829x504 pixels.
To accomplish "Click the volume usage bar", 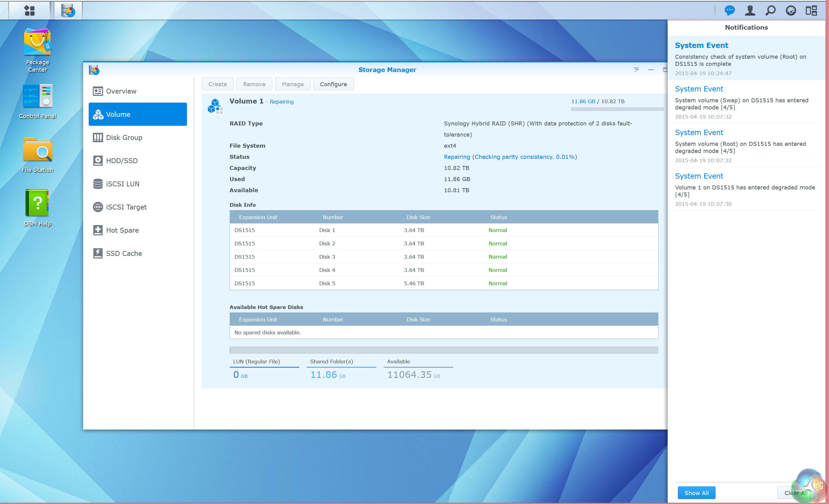I will pos(617,109).
